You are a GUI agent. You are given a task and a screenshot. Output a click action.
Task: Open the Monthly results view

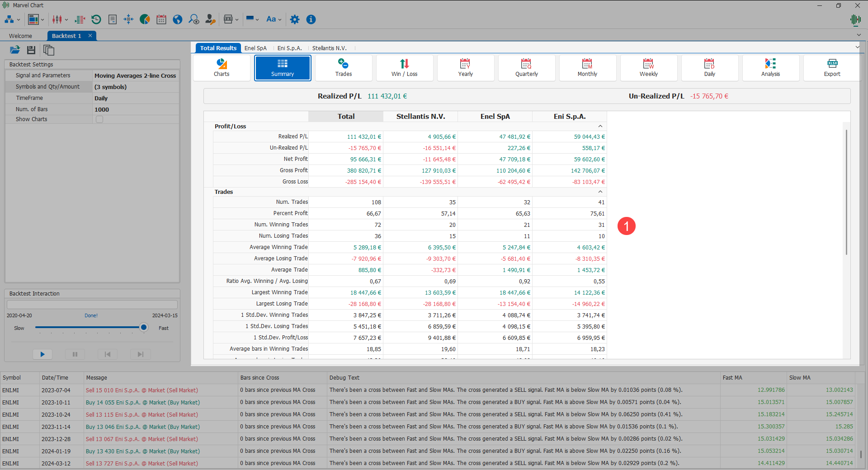588,68
